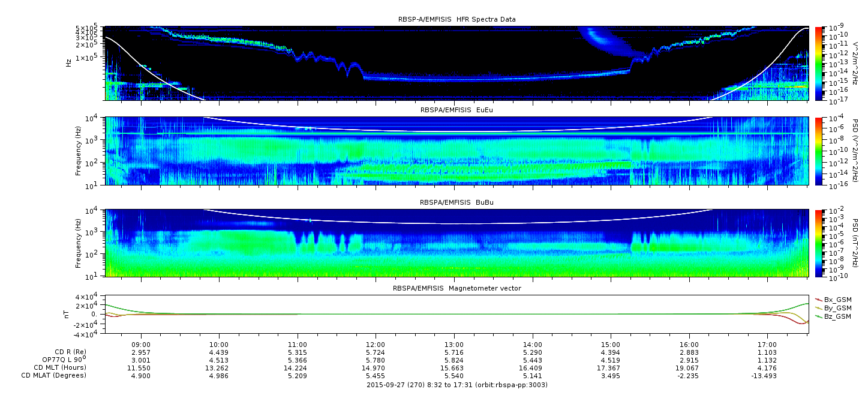This screenshot has height=395, width=868.
Task: Click the date and orbit footer text
Action: pos(456,385)
